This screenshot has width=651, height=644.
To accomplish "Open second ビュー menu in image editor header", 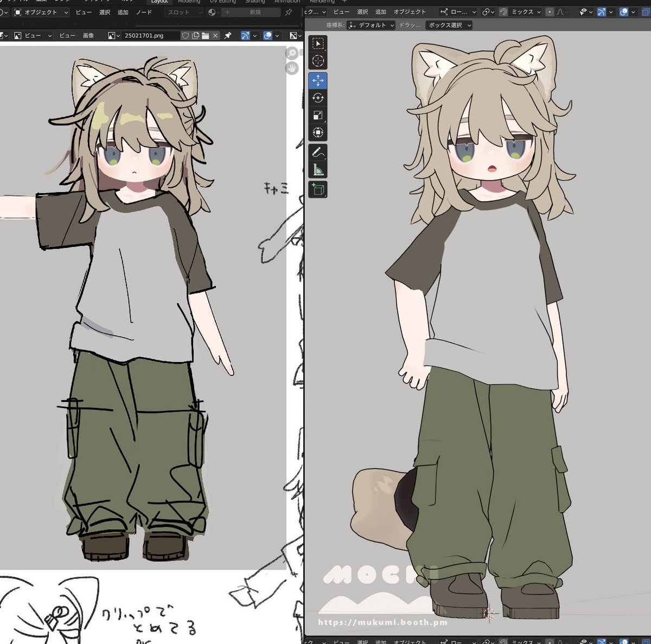I will 67,35.
